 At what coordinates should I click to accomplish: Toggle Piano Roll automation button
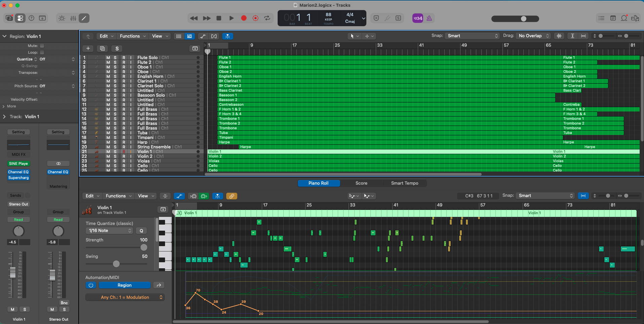[x=179, y=196]
